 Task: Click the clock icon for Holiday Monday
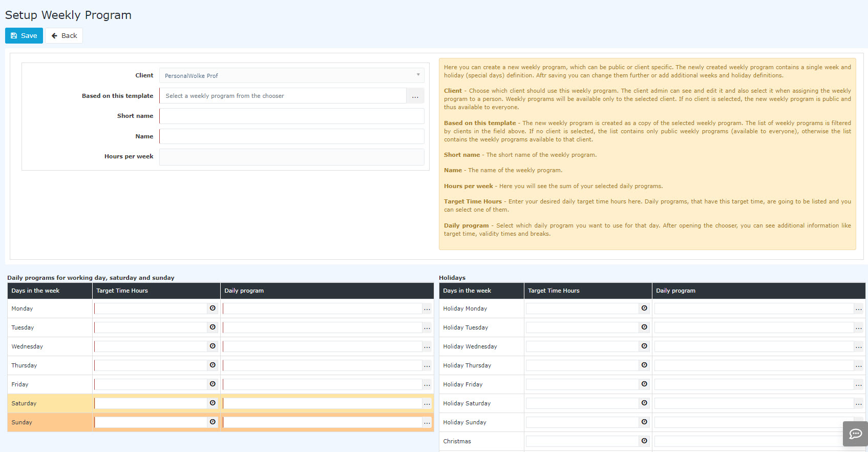[x=644, y=308]
